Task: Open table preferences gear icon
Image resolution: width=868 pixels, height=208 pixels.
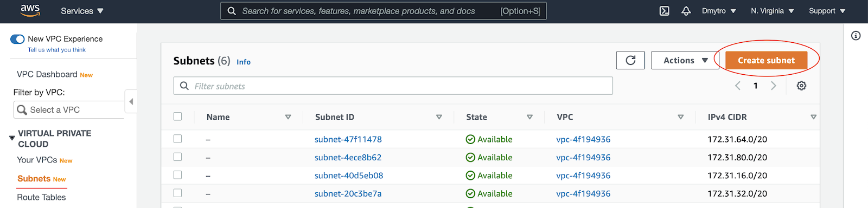Action: (801, 86)
